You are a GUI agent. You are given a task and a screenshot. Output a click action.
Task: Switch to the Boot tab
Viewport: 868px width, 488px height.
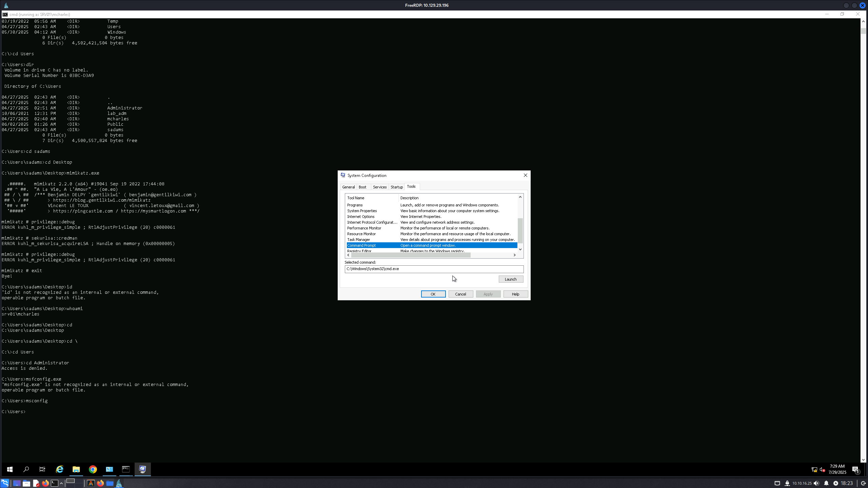pyautogui.click(x=362, y=187)
